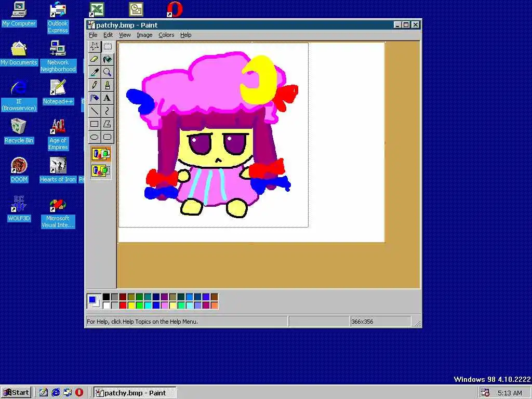The image size is (532, 399).
Task: Choose the bright yellow palette swatch
Action: (131, 305)
